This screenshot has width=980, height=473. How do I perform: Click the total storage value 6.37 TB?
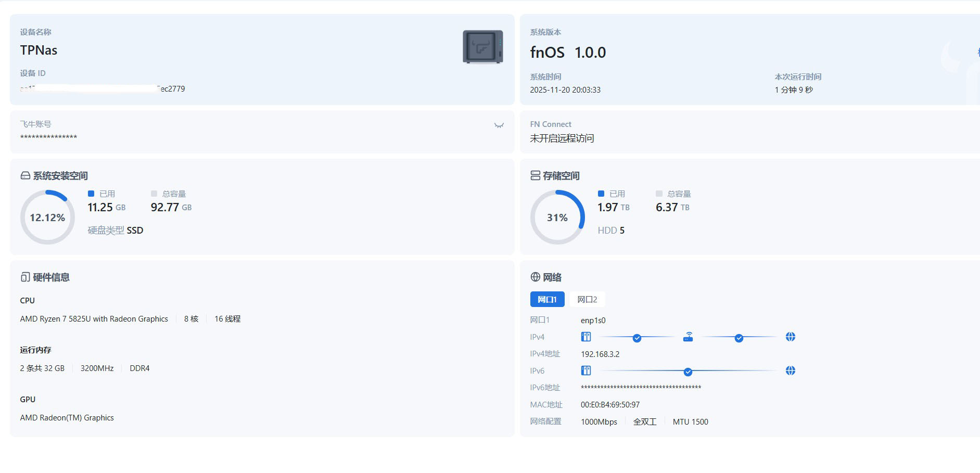point(672,208)
